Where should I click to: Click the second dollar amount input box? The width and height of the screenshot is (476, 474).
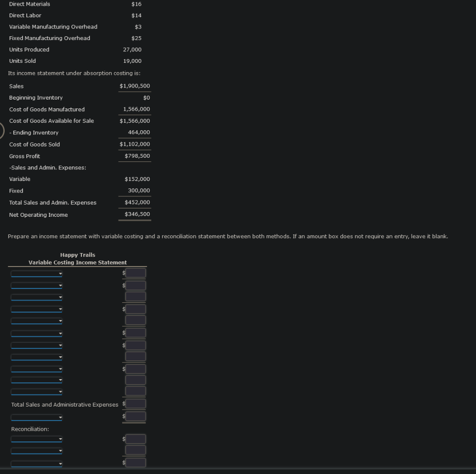[135, 285]
